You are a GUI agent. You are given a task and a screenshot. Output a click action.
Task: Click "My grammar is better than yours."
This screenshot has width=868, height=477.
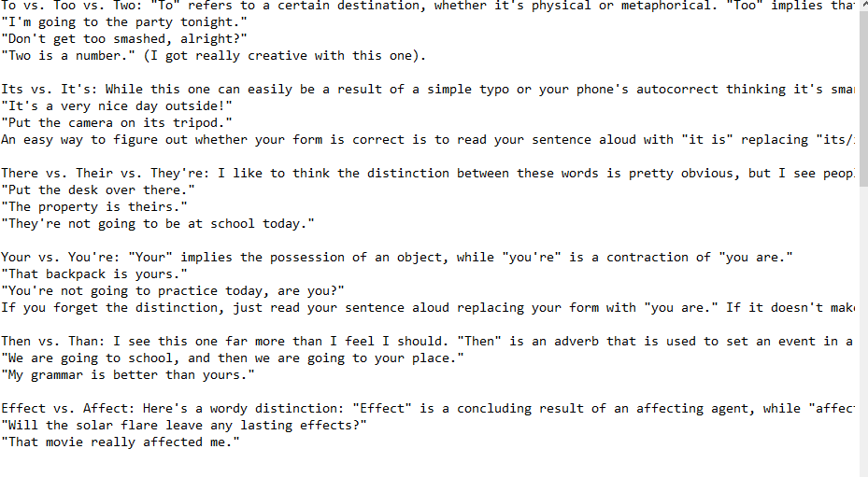(x=128, y=375)
